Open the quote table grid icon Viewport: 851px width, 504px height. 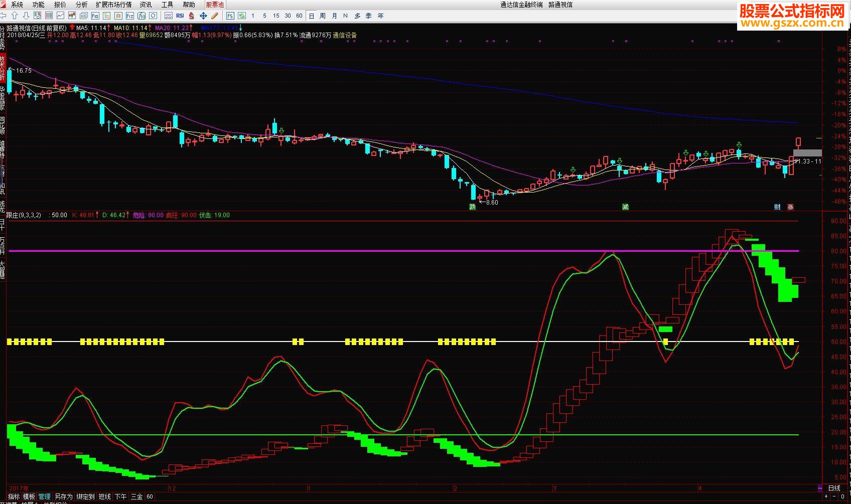click(x=49, y=16)
